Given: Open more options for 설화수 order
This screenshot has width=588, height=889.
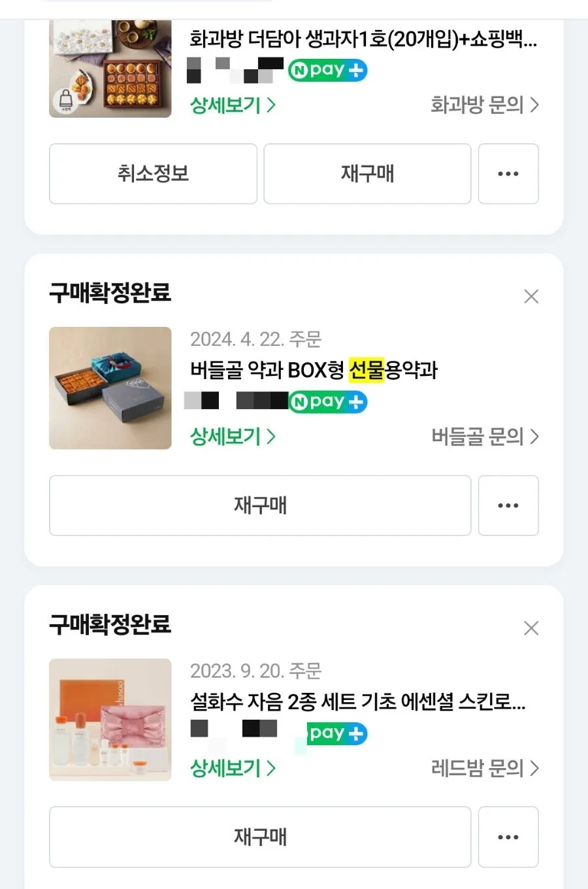Looking at the screenshot, I should pyautogui.click(x=508, y=837).
